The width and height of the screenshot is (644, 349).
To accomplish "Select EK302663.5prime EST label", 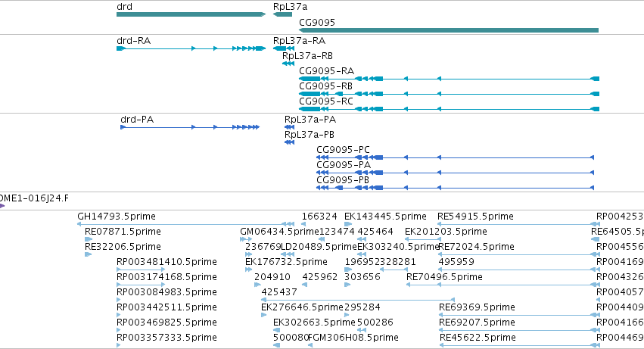I will 314,323.
